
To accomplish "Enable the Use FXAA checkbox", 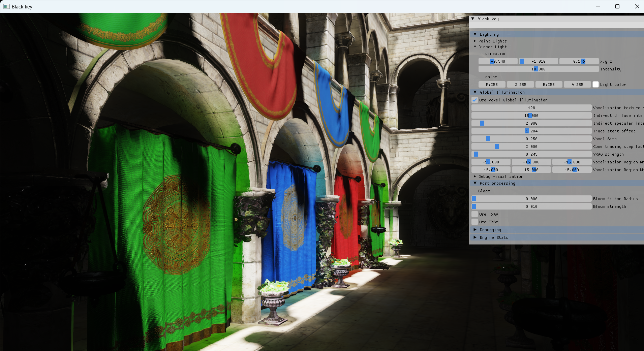I will coord(474,214).
